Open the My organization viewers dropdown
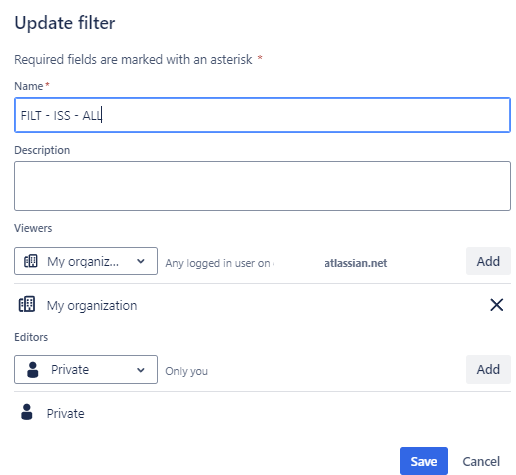Image resolution: width=516 pixels, height=475 pixels. pyautogui.click(x=86, y=261)
